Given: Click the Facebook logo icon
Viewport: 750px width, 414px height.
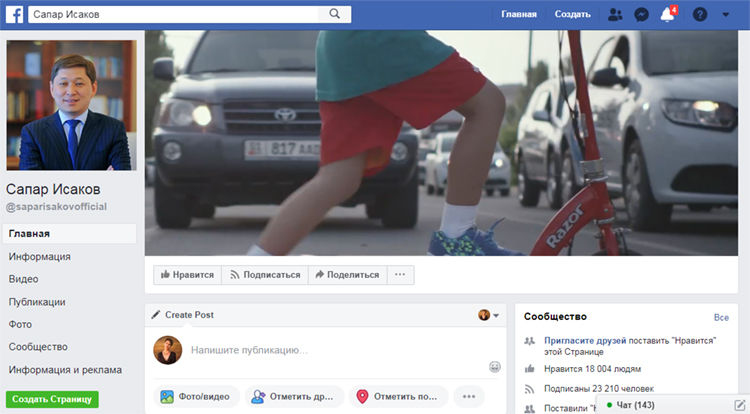Looking at the screenshot, I should [15, 14].
